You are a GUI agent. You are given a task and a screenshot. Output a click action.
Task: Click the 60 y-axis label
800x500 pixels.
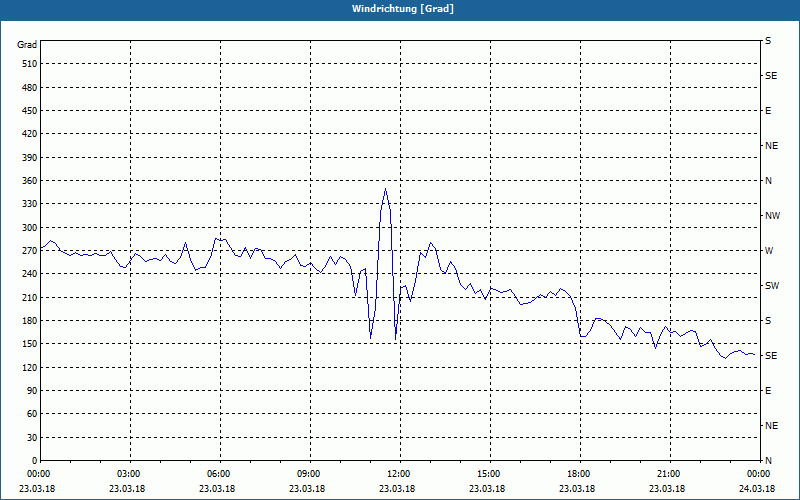click(32, 414)
